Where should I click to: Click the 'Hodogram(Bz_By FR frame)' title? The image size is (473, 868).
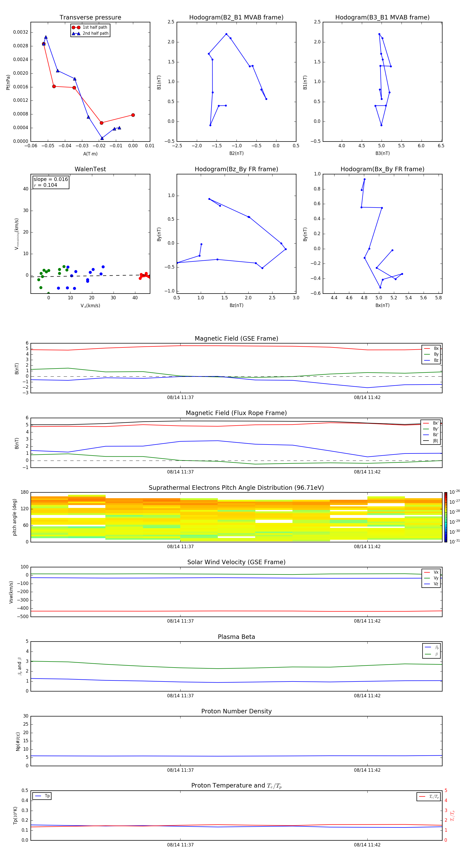(236, 169)
